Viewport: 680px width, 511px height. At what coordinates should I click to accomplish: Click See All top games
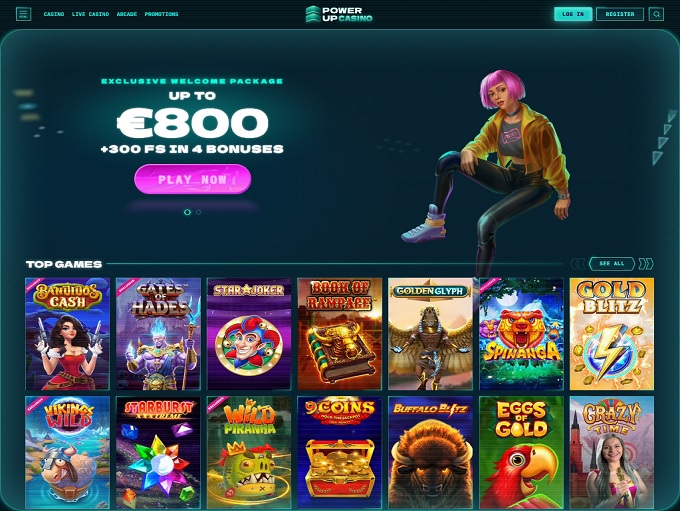click(x=612, y=264)
